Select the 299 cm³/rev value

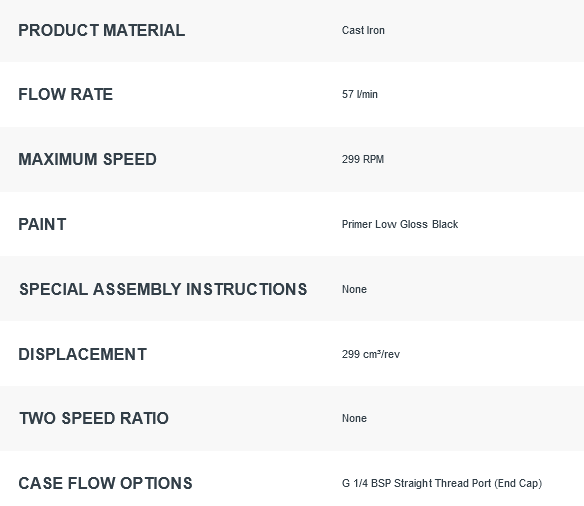(371, 354)
